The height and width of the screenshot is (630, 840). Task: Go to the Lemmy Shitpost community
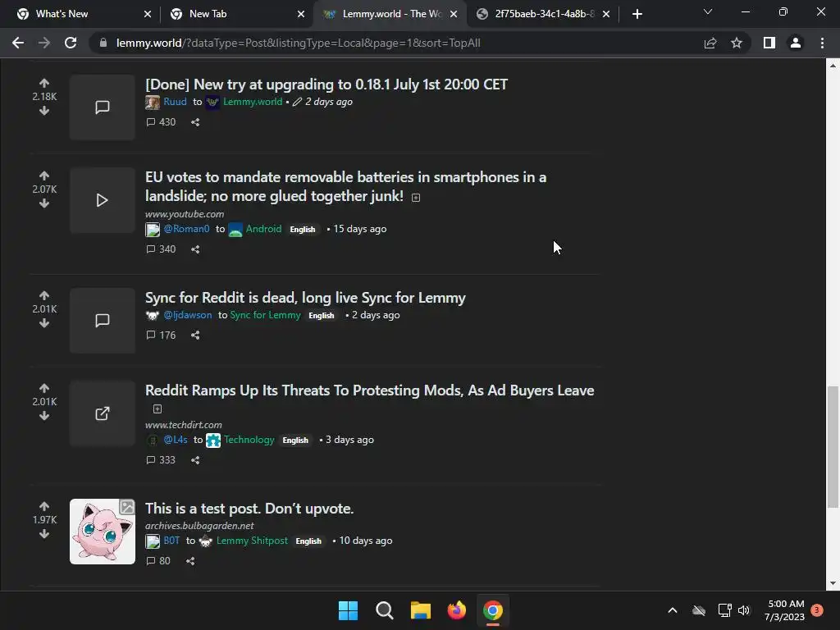click(252, 541)
